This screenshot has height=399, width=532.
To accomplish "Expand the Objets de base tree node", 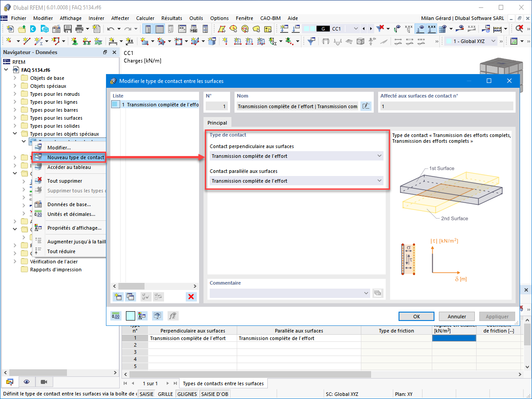I will [15, 78].
